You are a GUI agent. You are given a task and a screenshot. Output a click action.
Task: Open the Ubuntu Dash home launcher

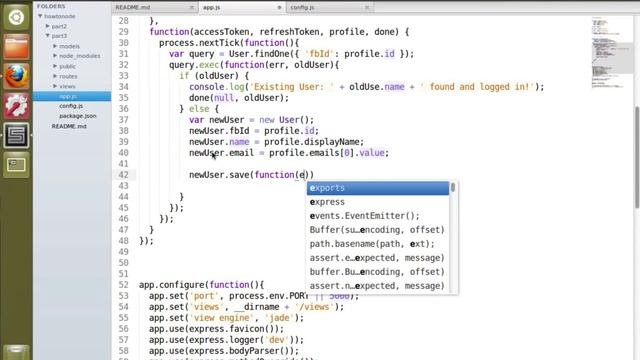point(16,18)
